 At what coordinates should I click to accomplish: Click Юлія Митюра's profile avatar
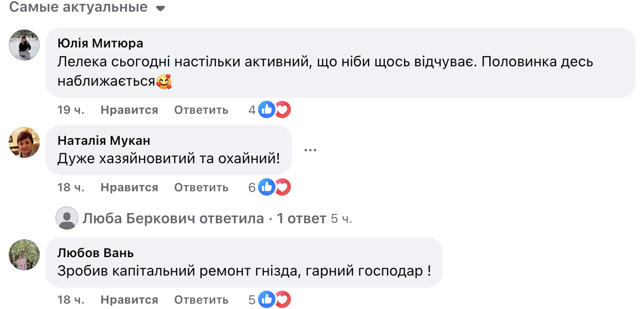[x=24, y=45]
